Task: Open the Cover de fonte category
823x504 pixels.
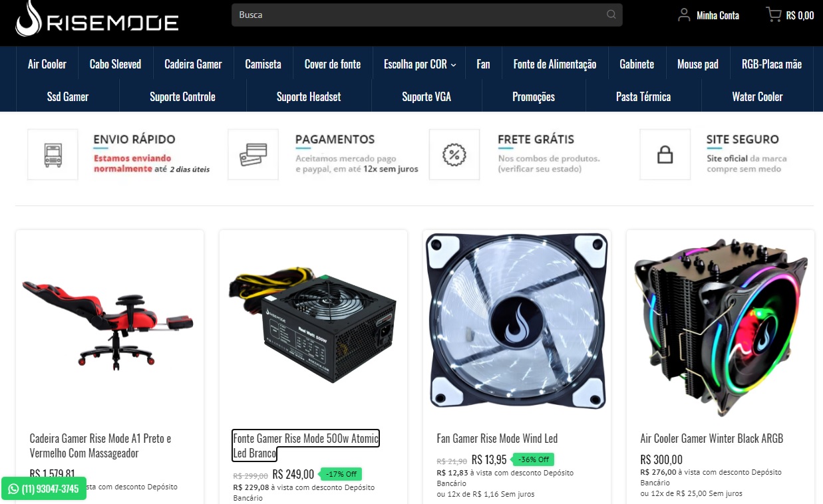Action: point(333,64)
